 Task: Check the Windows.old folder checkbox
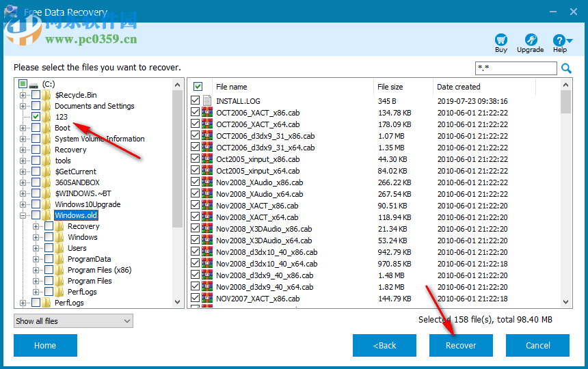pyautogui.click(x=36, y=215)
